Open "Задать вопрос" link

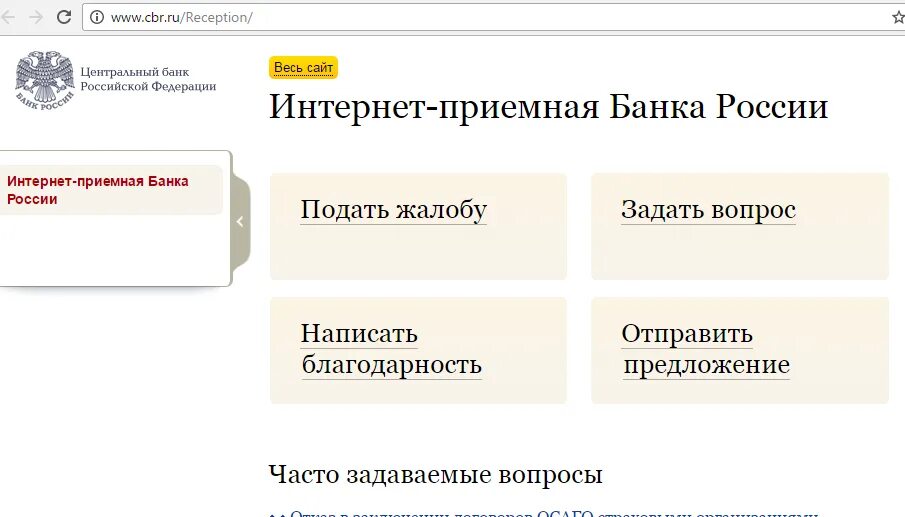(x=709, y=209)
